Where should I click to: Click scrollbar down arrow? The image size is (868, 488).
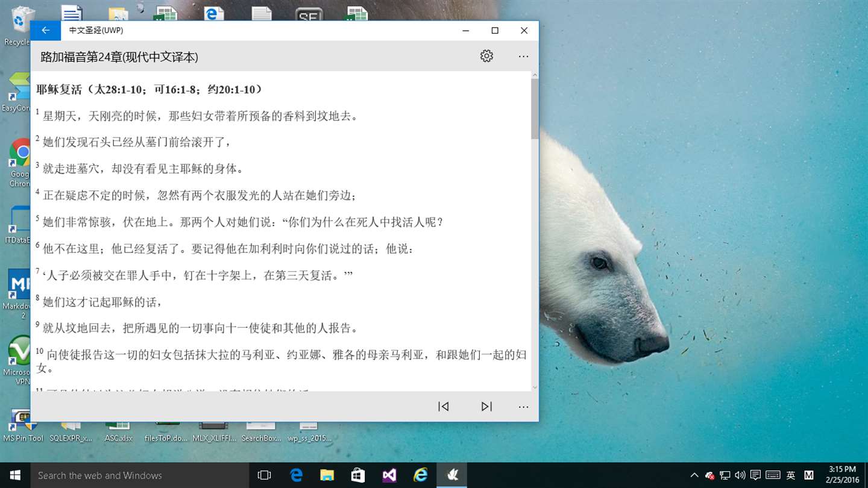[x=535, y=387]
